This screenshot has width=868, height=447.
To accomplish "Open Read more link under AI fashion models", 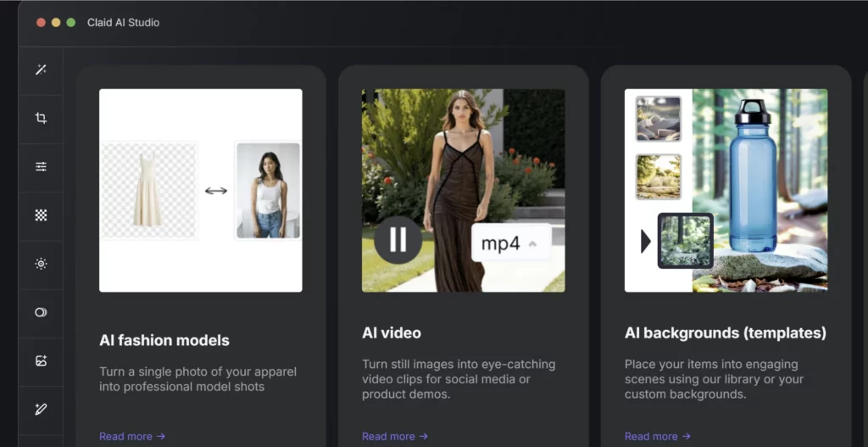I will point(132,436).
